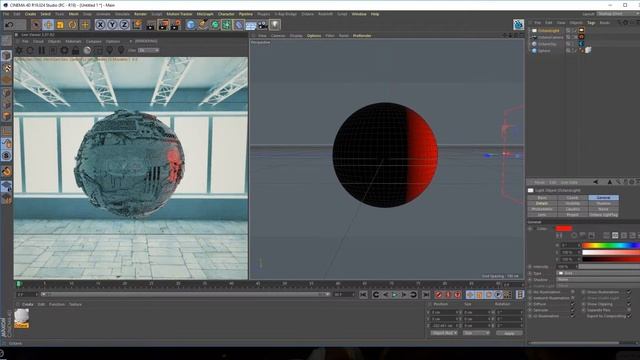Open the MoGraph menu
This screenshot has width=640, height=360.
coord(205,14)
